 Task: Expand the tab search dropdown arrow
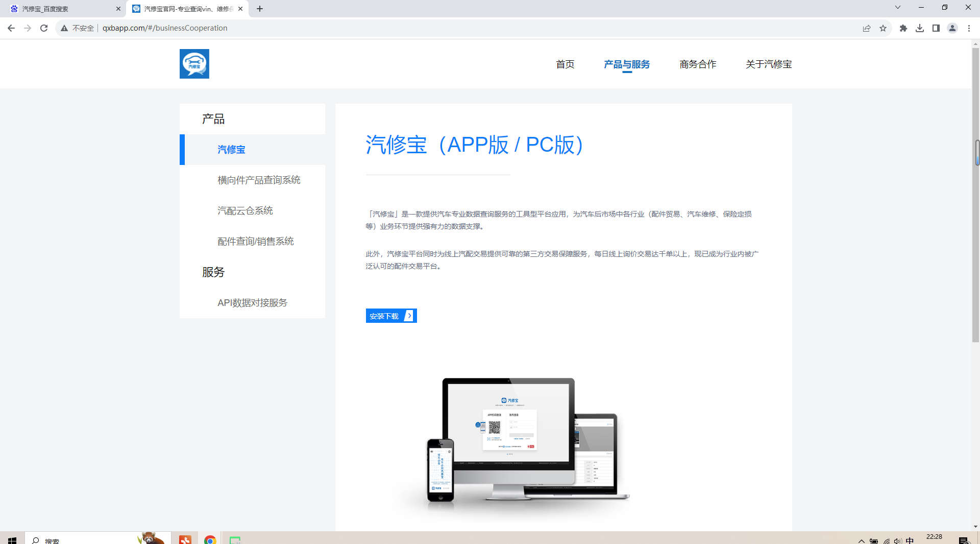898,7
